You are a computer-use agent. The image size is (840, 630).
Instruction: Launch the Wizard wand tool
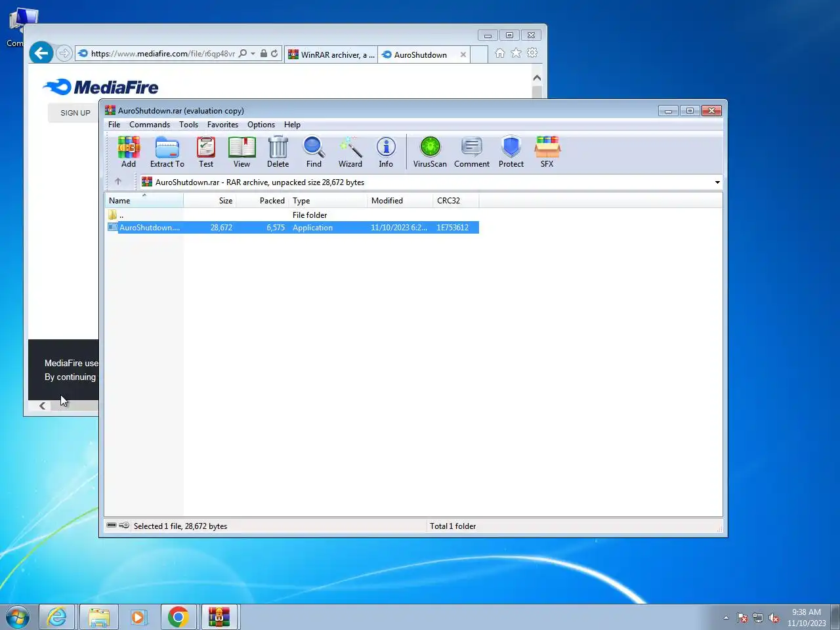point(350,152)
